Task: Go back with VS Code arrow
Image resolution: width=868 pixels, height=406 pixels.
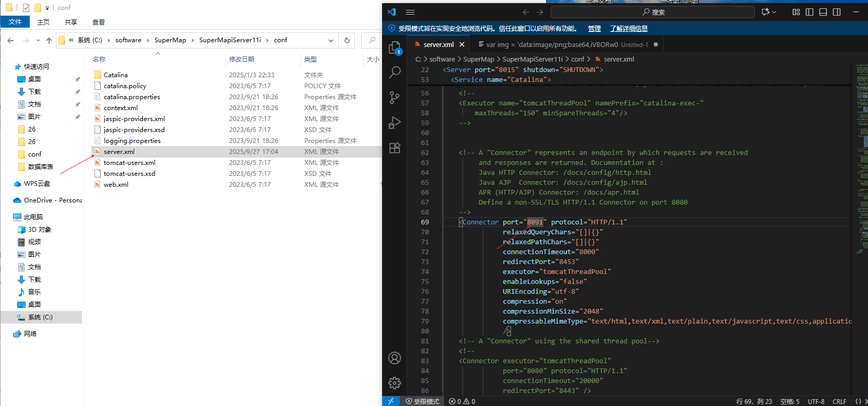Action: click(x=526, y=12)
